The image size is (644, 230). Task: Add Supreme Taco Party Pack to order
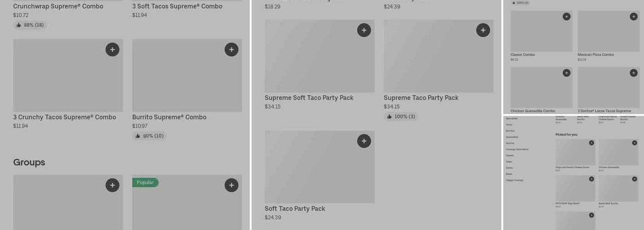point(483,30)
